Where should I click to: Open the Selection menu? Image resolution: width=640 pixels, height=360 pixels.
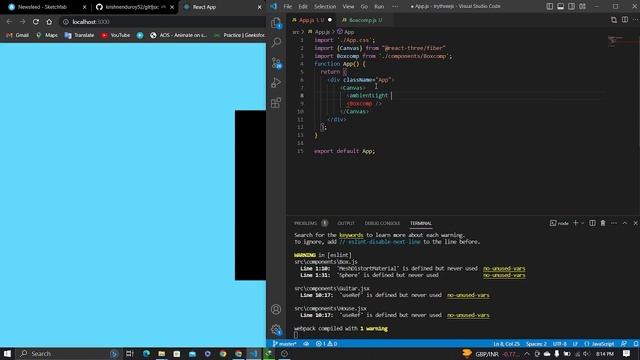tap(325, 7)
